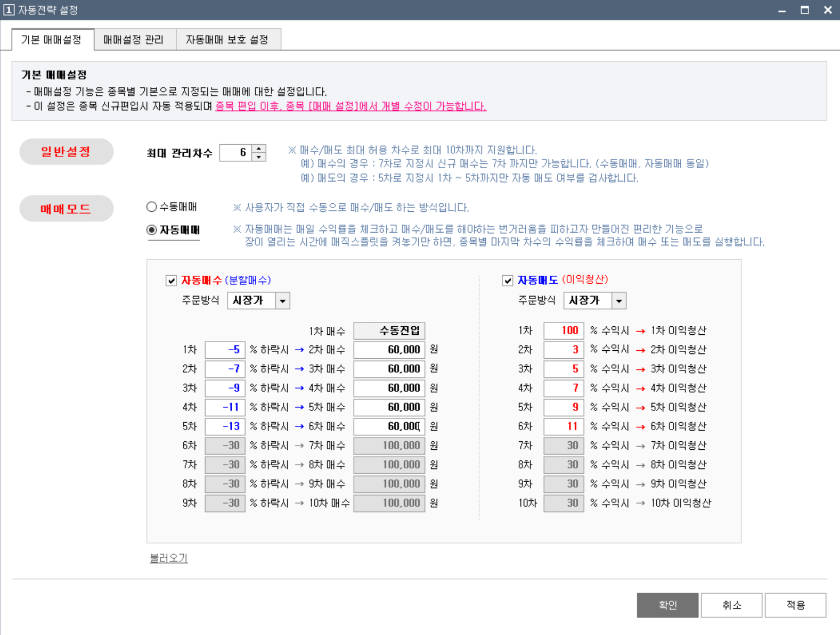Edit 2차 이익청산 percent field (3)
This screenshot has height=635, width=840.
(564, 350)
